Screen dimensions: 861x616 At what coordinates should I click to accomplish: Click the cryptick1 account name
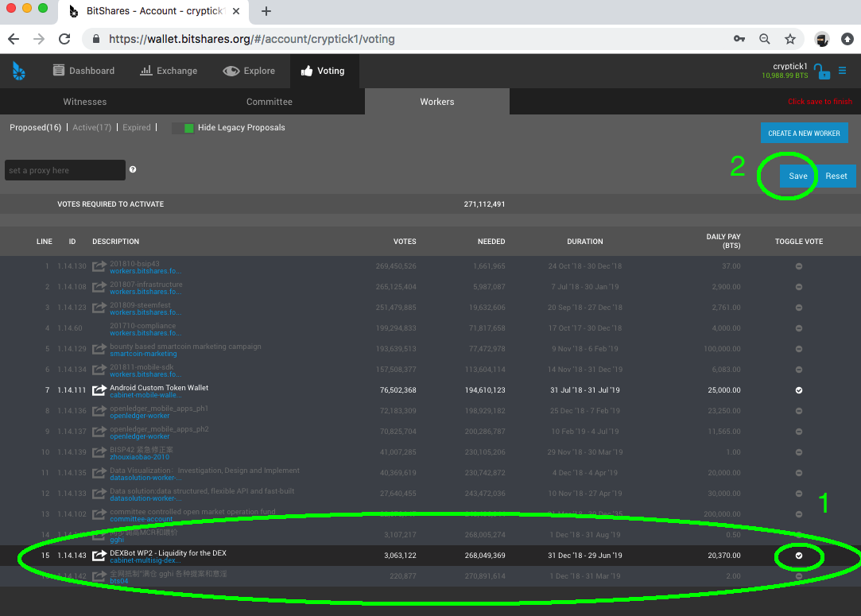coord(789,66)
